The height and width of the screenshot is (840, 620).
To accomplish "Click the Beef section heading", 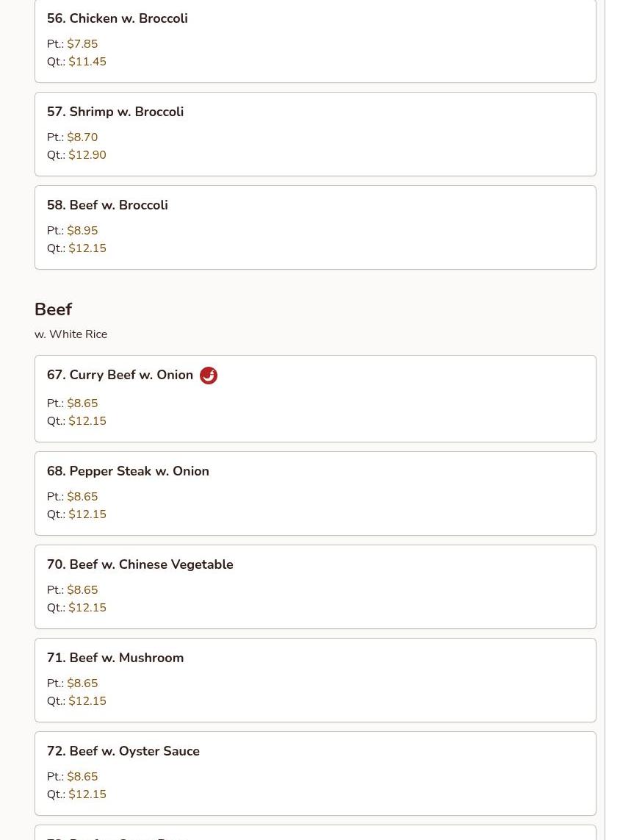I will coord(53,309).
